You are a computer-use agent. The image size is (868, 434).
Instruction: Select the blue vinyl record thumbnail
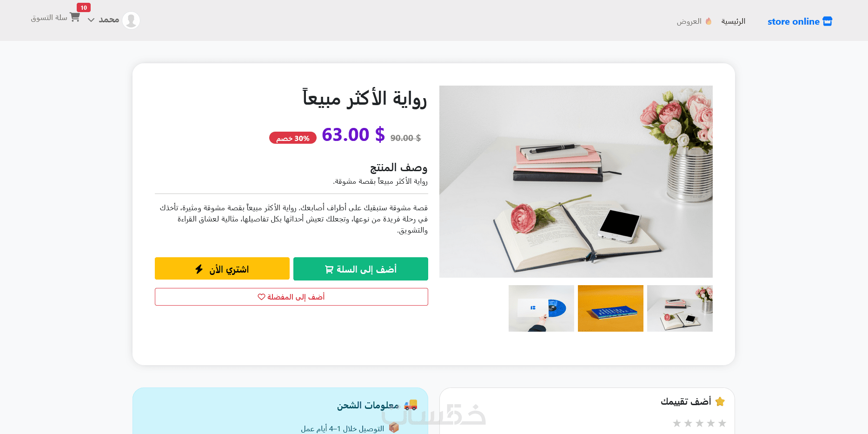tap(541, 308)
